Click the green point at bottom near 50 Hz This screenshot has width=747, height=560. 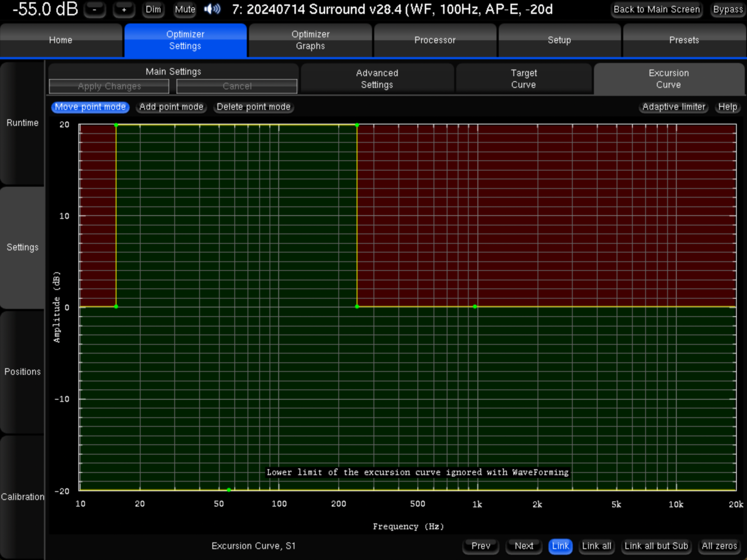point(229,489)
